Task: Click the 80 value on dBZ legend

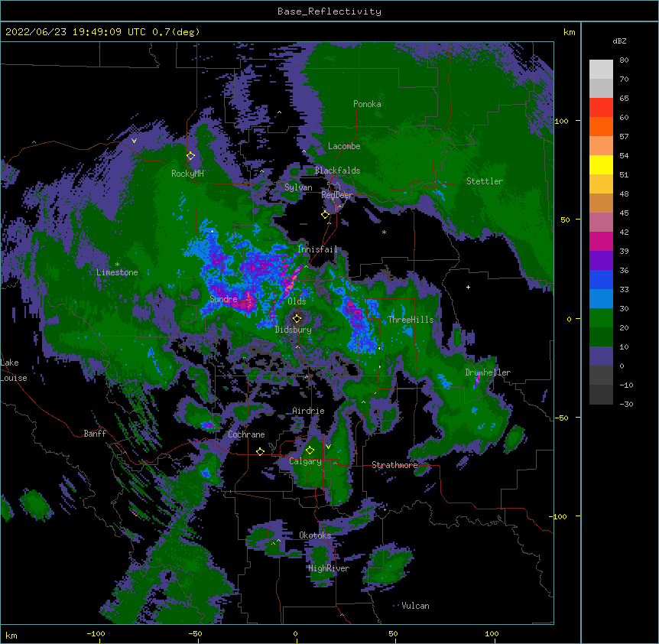Action: (x=624, y=60)
